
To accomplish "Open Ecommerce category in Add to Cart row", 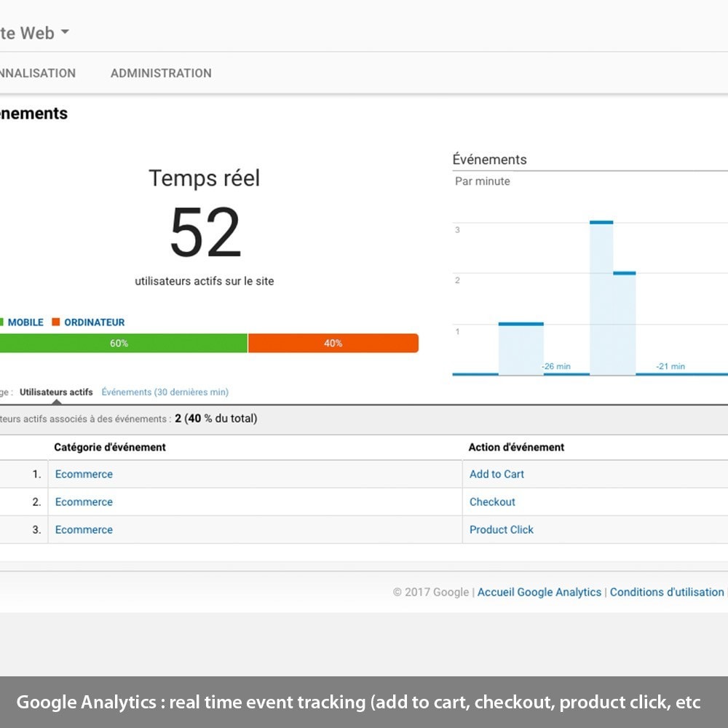I will point(84,474).
